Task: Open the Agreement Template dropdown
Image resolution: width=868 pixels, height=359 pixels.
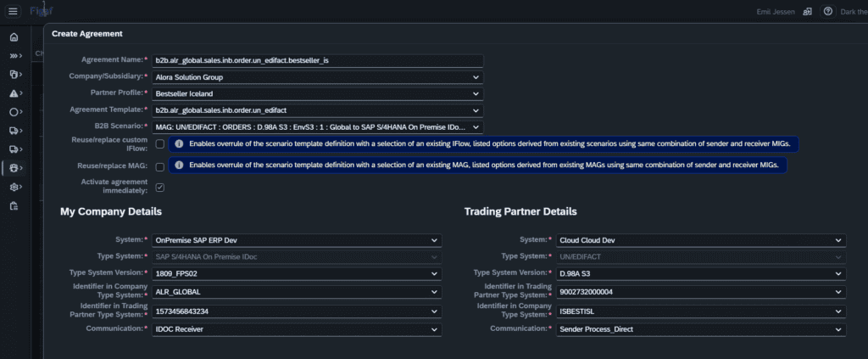Action: (x=317, y=111)
